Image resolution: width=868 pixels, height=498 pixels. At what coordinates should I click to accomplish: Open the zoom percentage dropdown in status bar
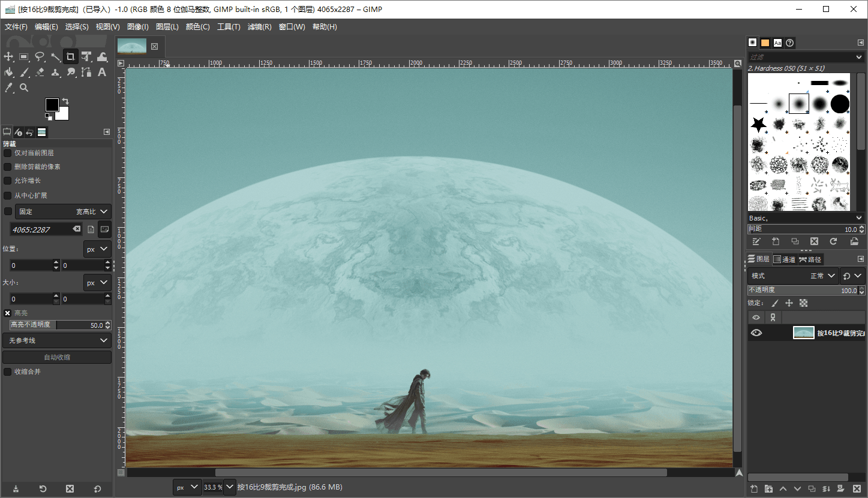point(229,487)
